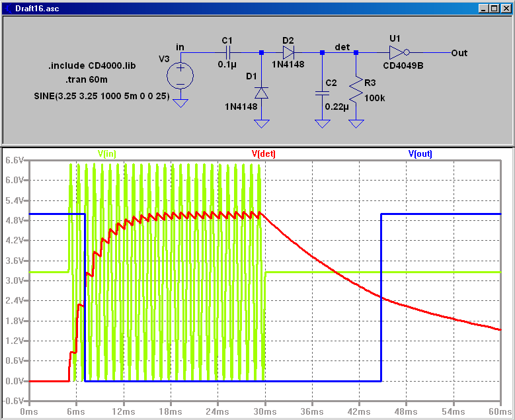Click the CD4049B label
Image resolution: width=515 pixels, height=420 pixels.
click(x=403, y=65)
